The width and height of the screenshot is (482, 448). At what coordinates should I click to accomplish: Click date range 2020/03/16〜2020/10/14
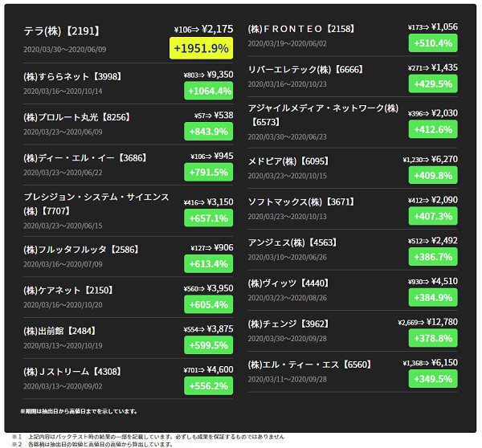coord(63,92)
